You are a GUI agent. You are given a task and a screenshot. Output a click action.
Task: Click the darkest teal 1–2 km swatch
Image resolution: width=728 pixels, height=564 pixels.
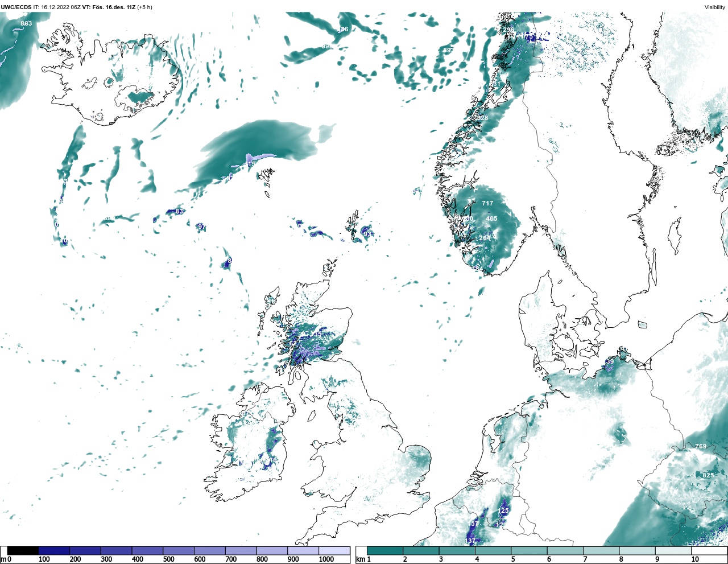click(x=385, y=550)
